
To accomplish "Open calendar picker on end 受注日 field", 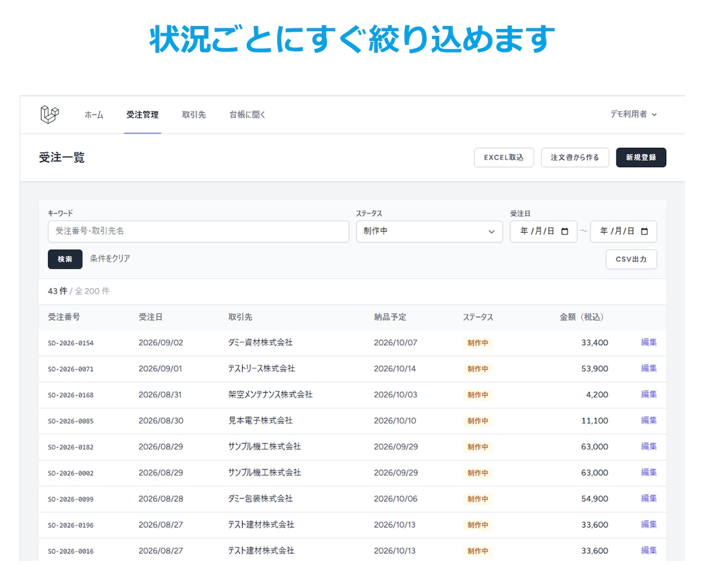I will tap(644, 231).
